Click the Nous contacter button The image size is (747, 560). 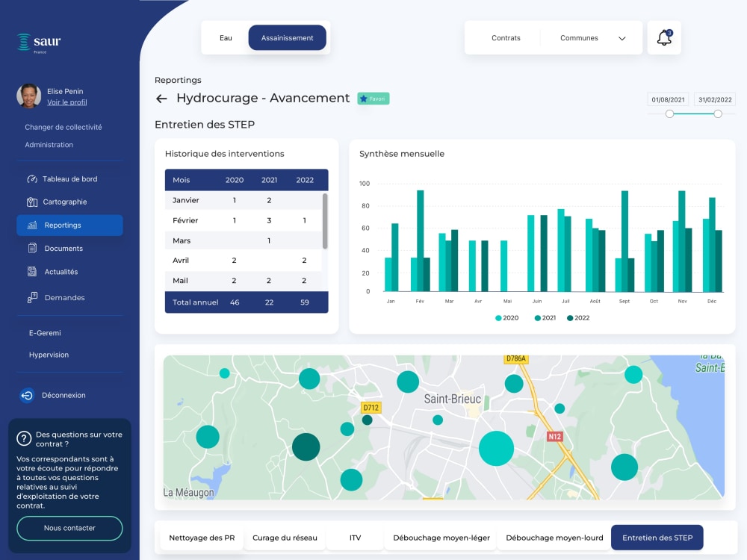[69, 528]
